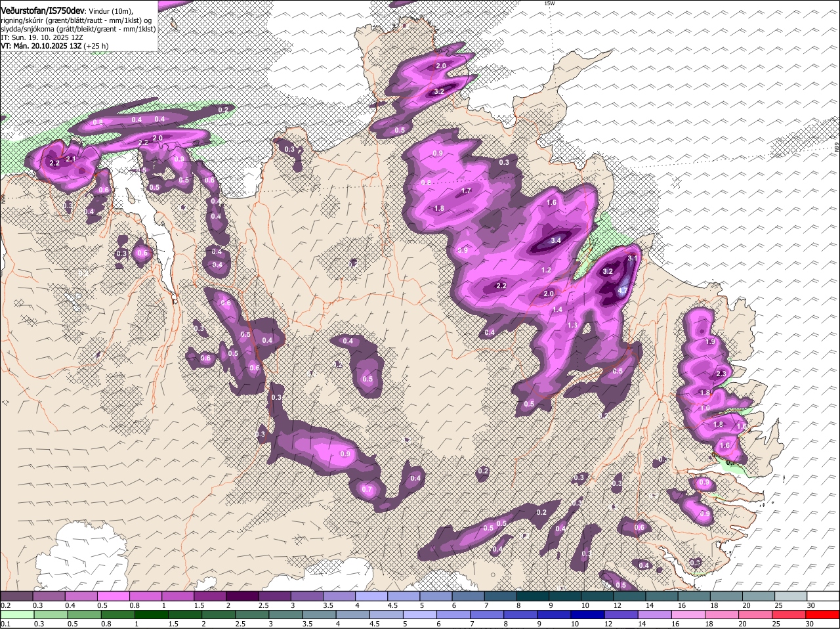Click the 1.2 precipitation value on the map
Viewport: 840px width, 629px height.
pyautogui.click(x=546, y=271)
